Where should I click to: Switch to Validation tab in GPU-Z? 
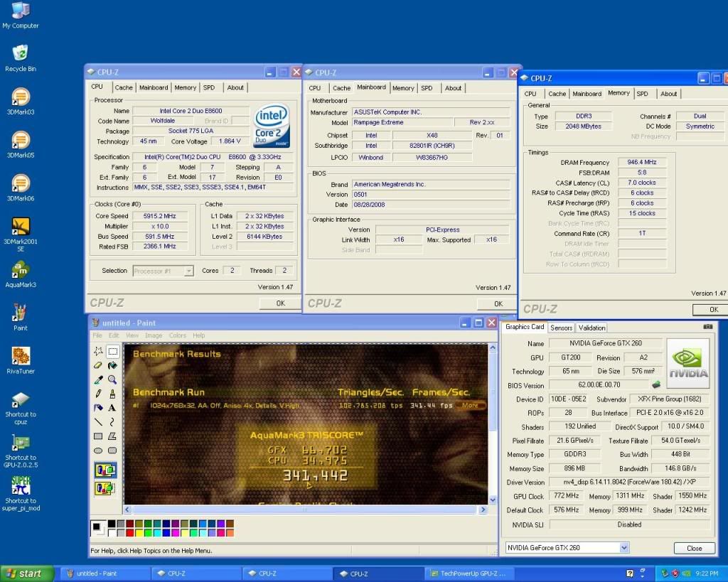click(x=591, y=328)
